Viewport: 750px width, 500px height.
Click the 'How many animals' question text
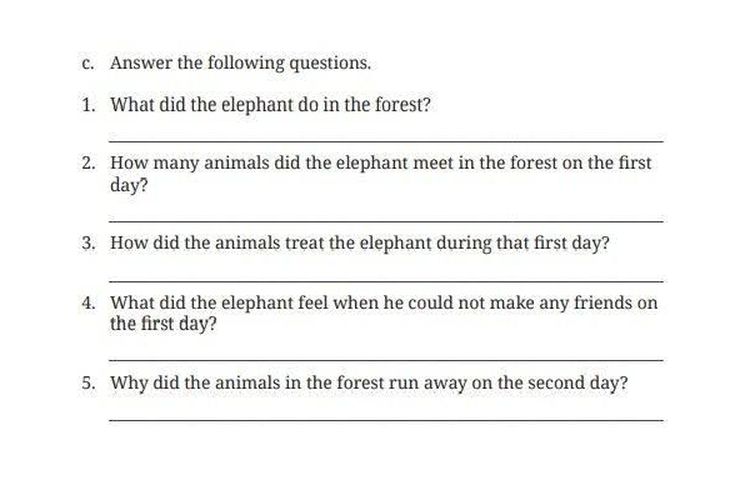click(381, 174)
